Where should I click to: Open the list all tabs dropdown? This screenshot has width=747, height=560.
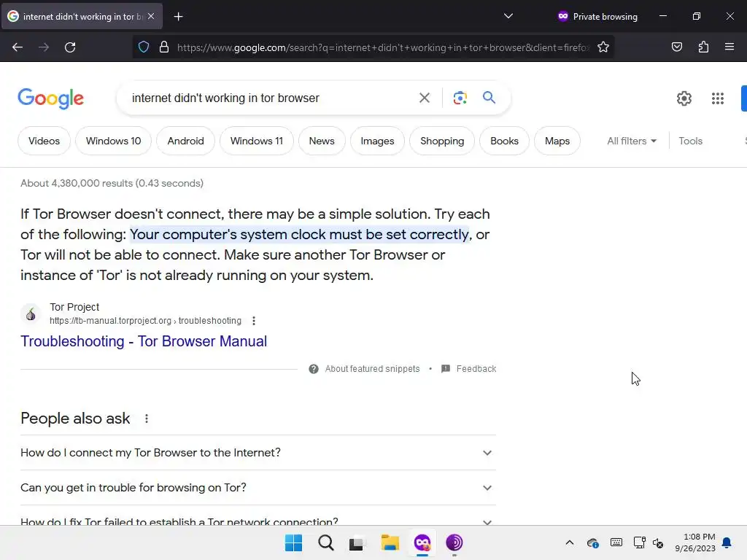[x=508, y=16]
